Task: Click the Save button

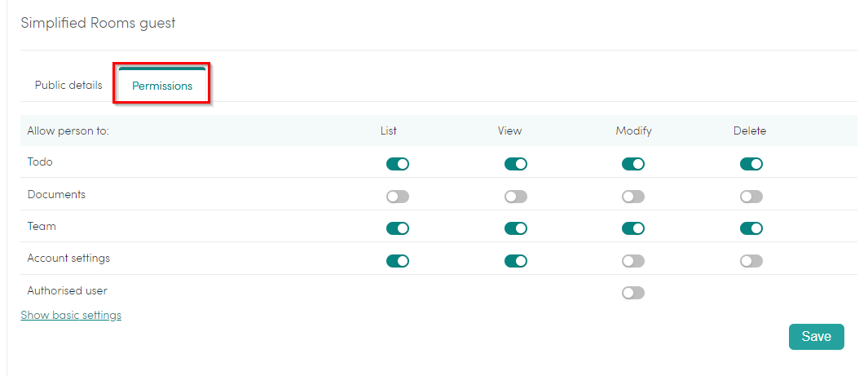Action: pos(817,337)
